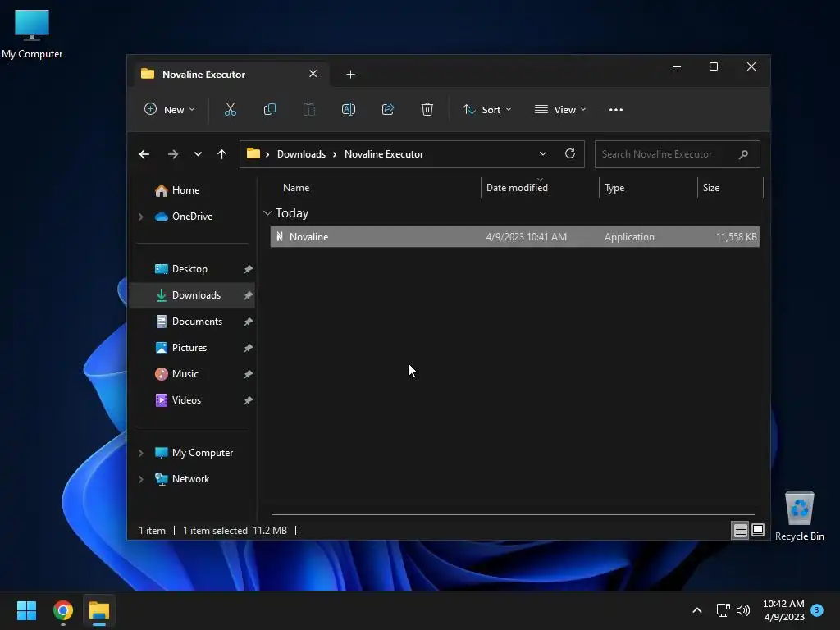Image resolution: width=840 pixels, height=630 pixels.
Task: Click the Copy icon in toolbar
Action: 269,109
